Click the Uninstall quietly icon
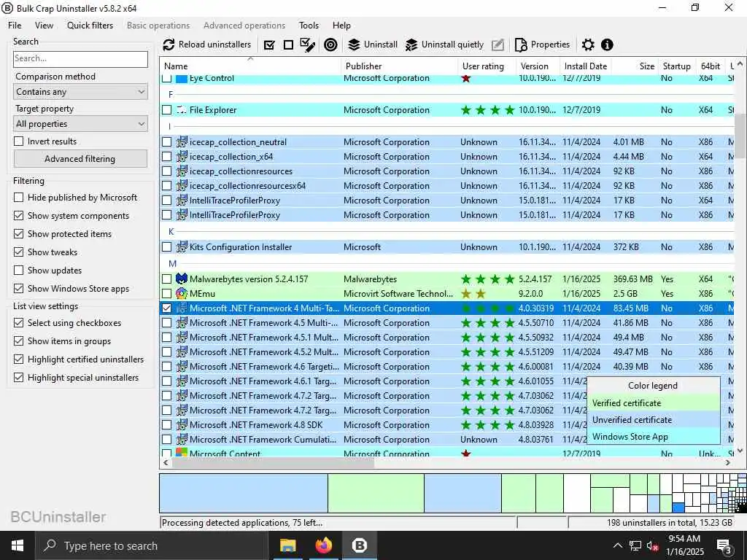 coord(411,44)
